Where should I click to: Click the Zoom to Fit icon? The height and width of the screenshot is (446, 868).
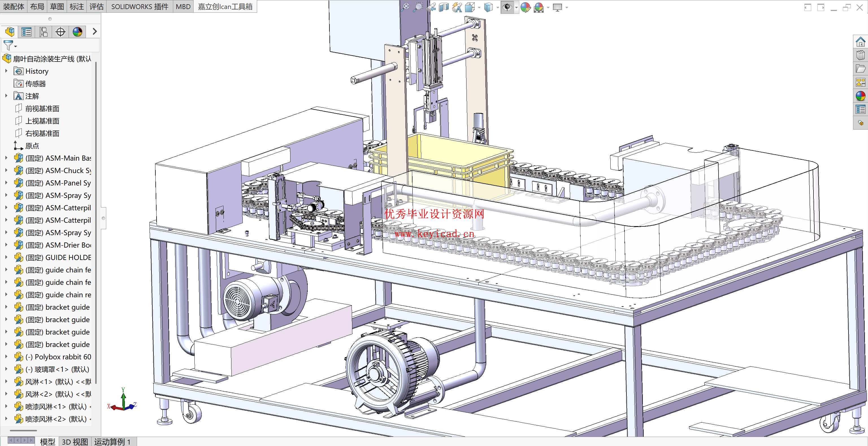click(405, 7)
